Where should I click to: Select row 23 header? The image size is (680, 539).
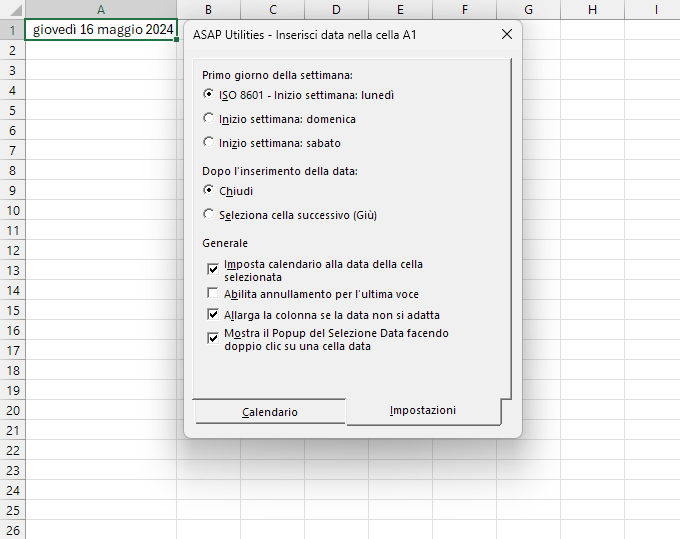(13, 470)
